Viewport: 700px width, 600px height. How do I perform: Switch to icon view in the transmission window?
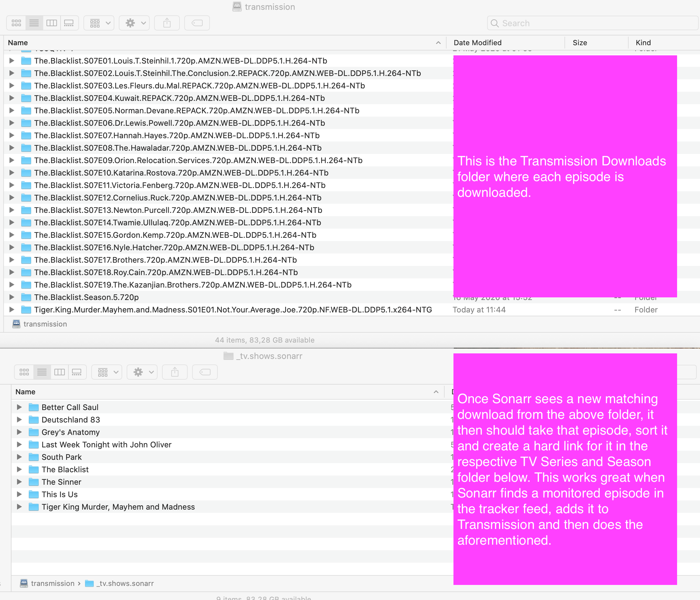(x=16, y=23)
